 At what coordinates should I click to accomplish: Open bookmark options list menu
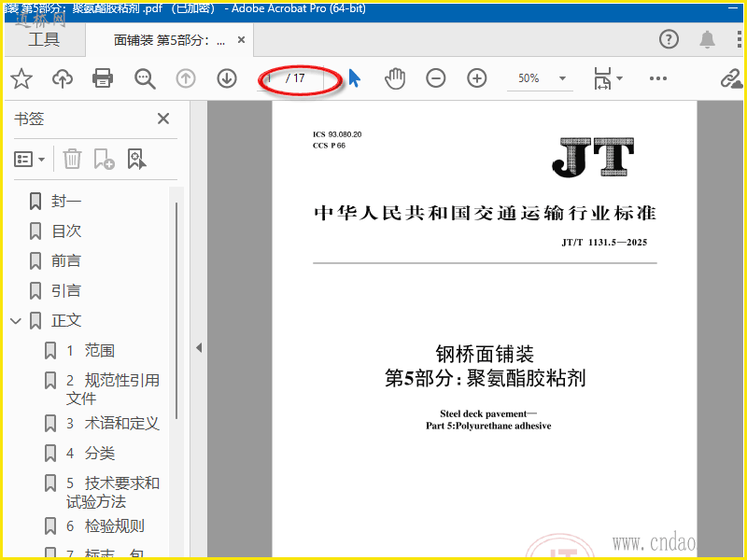[30, 159]
